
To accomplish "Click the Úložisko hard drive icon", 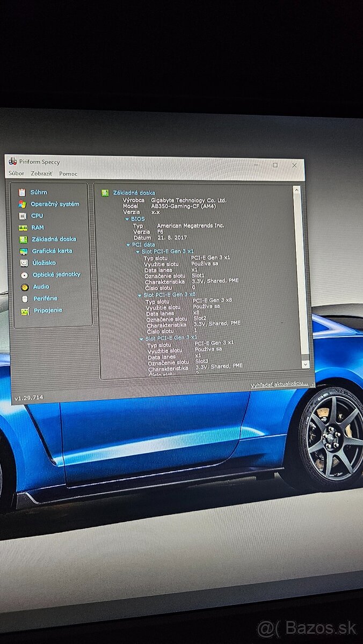I will pyautogui.click(x=24, y=263).
